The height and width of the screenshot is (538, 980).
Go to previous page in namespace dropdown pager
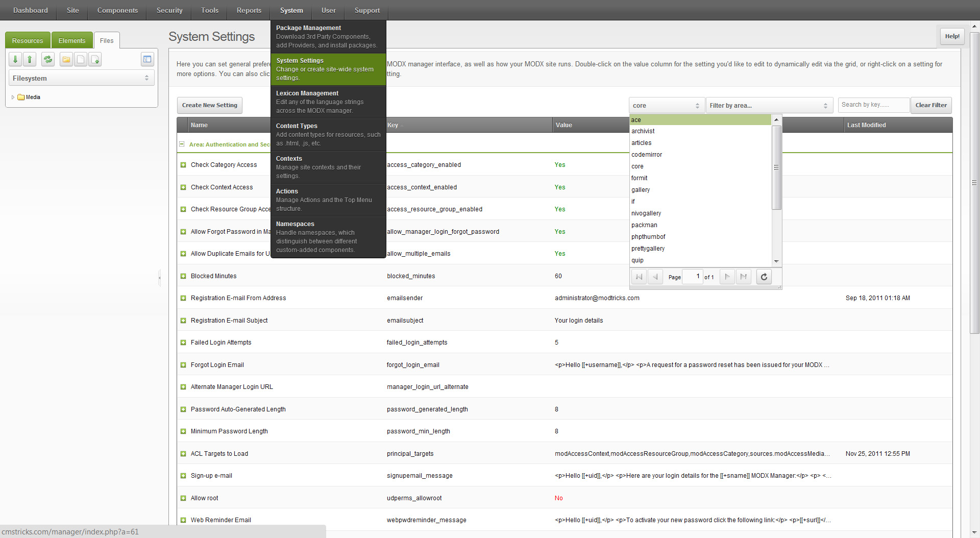pos(655,277)
